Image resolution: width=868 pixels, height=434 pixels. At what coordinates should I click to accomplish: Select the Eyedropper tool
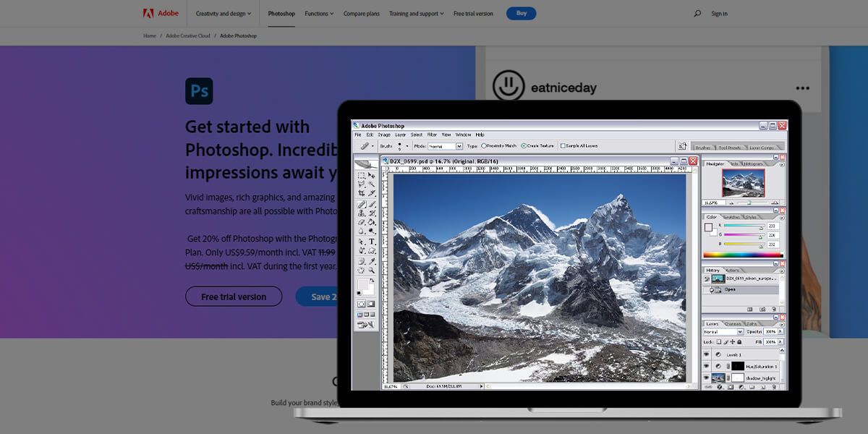tap(372, 261)
